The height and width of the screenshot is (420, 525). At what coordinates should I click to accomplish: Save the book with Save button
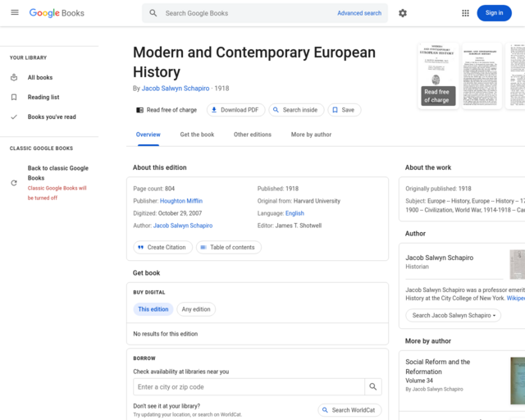point(345,110)
